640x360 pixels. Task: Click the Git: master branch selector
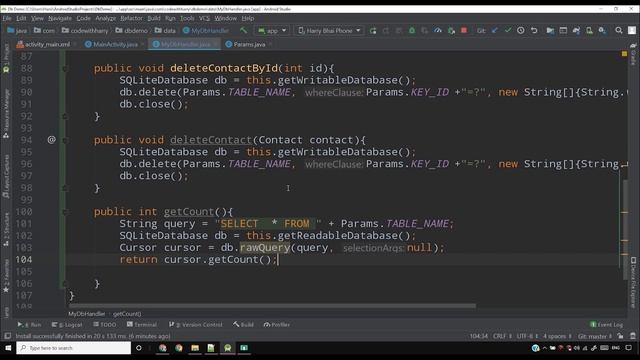pyautogui.click(x=595, y=336)
